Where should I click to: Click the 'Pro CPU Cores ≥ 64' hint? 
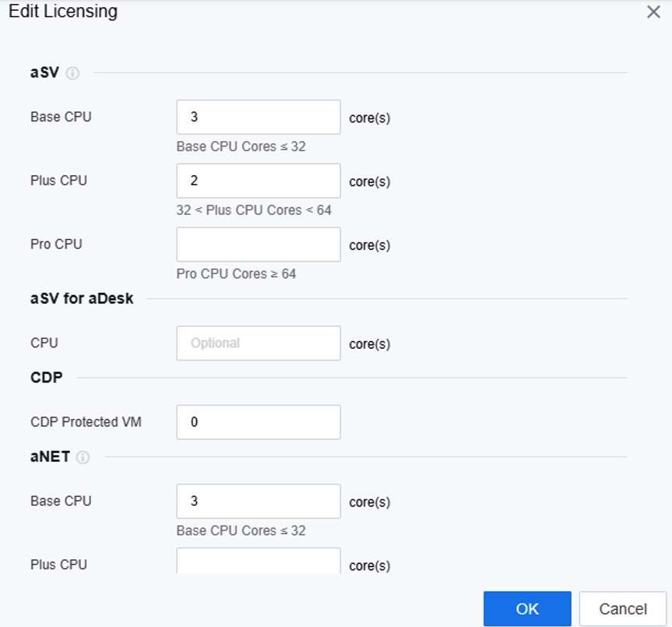[x=236, y=274]
